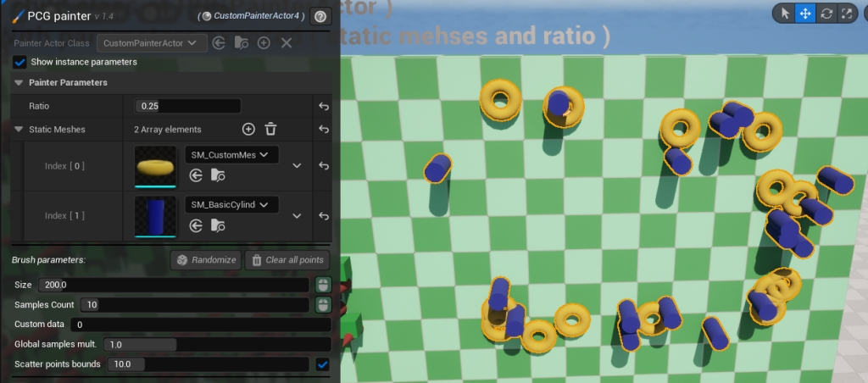Toggle mouse control for brush Size
The width and height of the screenshot is (868, 383).
tap(322, 285)
